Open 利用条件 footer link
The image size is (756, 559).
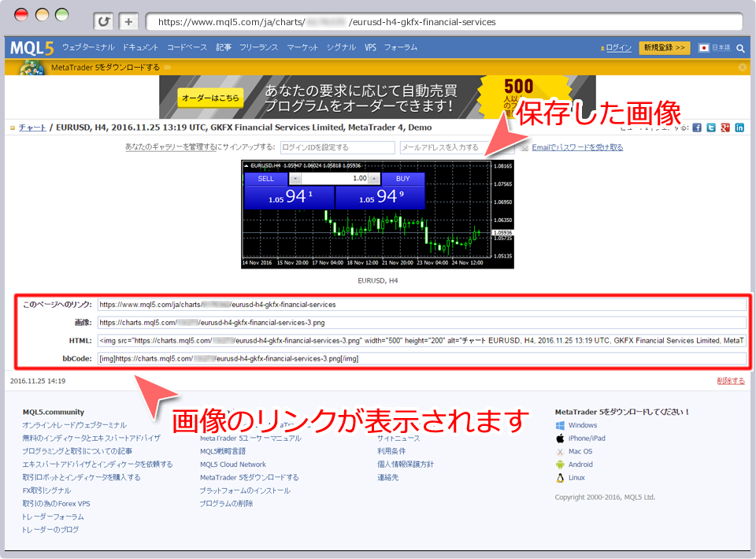pos(391,452)
